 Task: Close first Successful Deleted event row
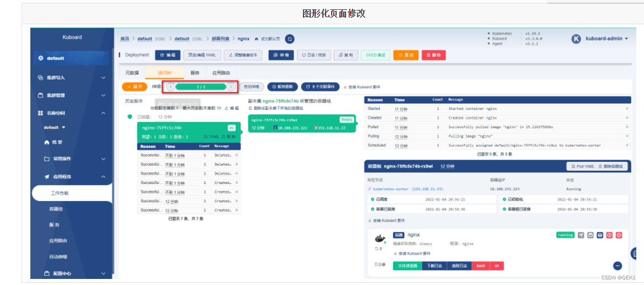click(237, 155)
